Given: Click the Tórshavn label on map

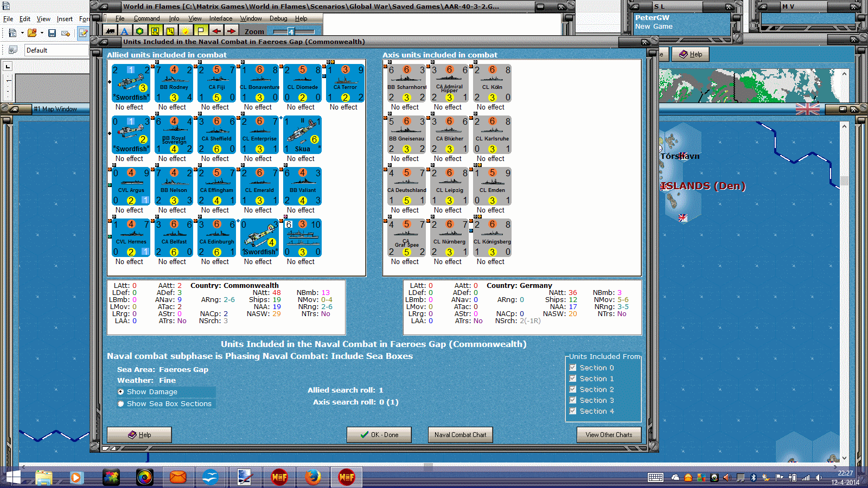Looking at the screenshot, I should [680, 156].
